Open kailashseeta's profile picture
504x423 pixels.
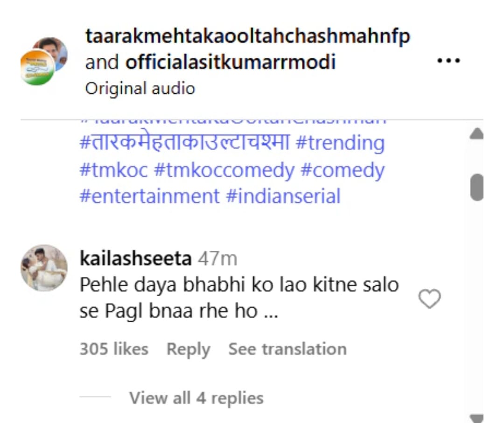coord(44,268)
